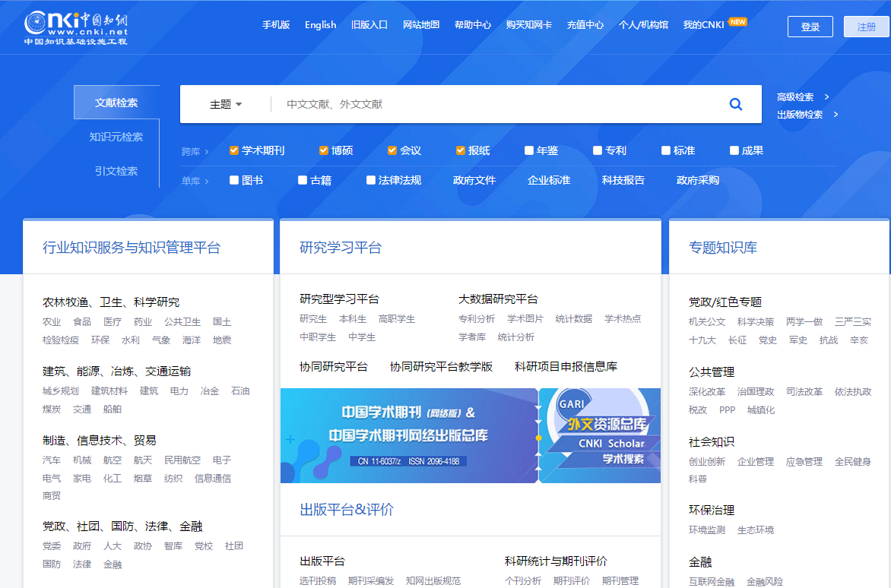Viewport: 891px width, 588px height.
Task: Open 充值中心 recharge center
Action: click(x=585, y=25)
